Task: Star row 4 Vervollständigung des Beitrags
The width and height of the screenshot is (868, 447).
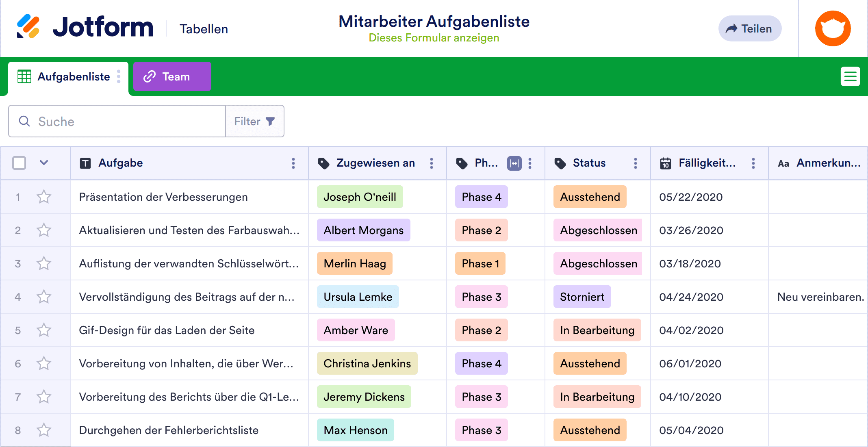Action: pyautogui.click(x=44, y=297)
